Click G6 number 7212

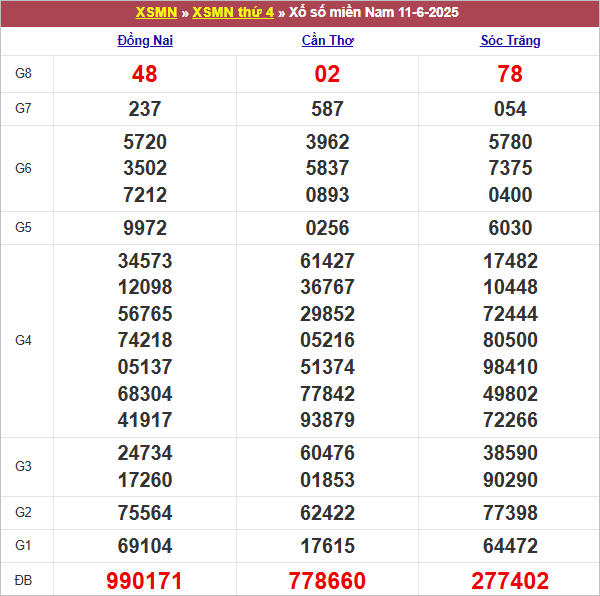tap(145, 195)
